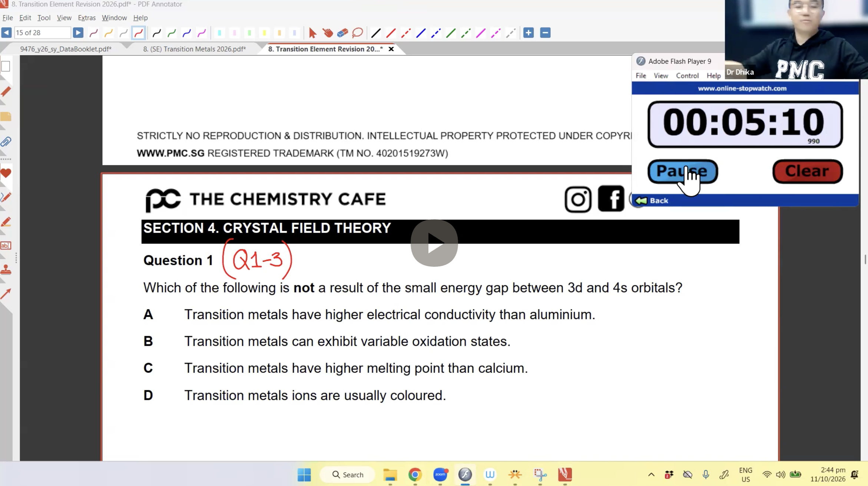Choose the orange freehand pen
Image resolution: width=868 pixels, height=486 pixels.
(109, 33)
